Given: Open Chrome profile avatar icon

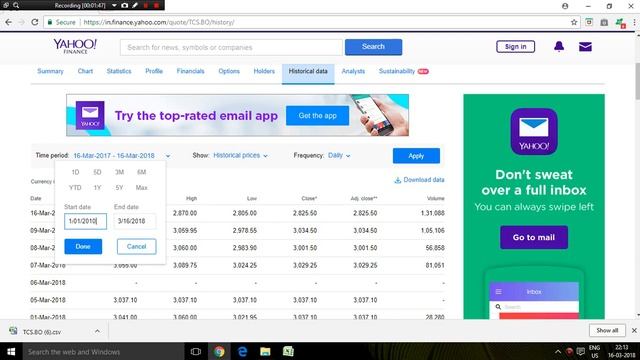Looking at the screenshot, I should point(565,6).
